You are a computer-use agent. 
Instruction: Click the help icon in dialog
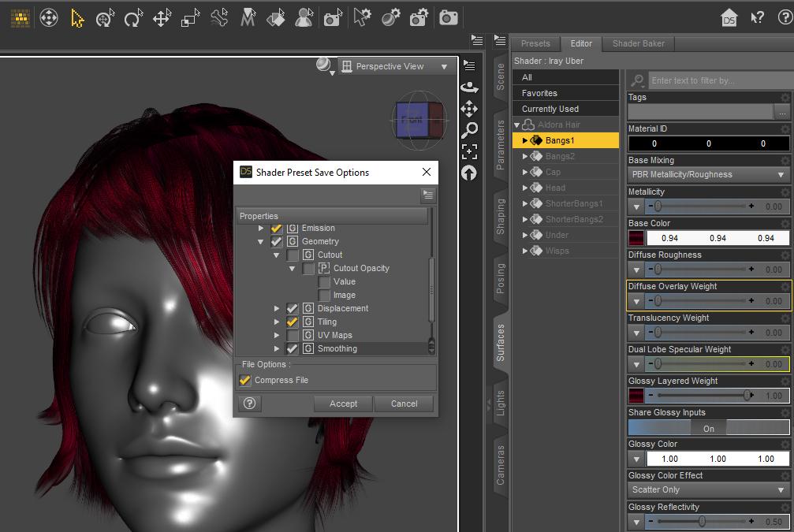pos(250,404)
